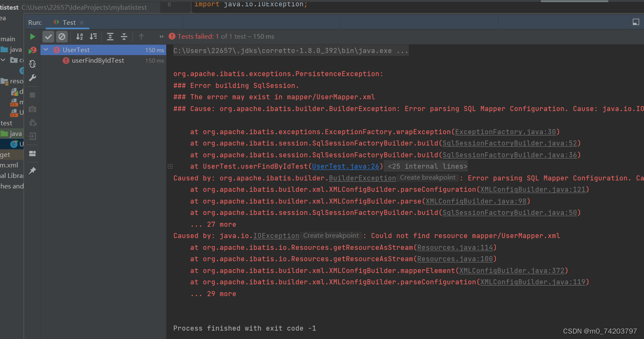The image size is (644, 339).
Task: Pin the Test run tab
Action: pos(32,171)
